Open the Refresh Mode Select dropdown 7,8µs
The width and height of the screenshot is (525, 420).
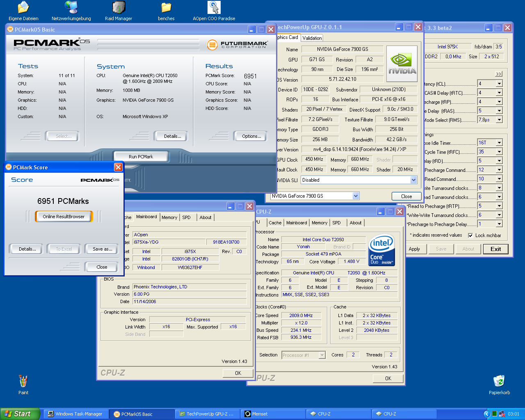pyautogui.click(x=499, y=120)
